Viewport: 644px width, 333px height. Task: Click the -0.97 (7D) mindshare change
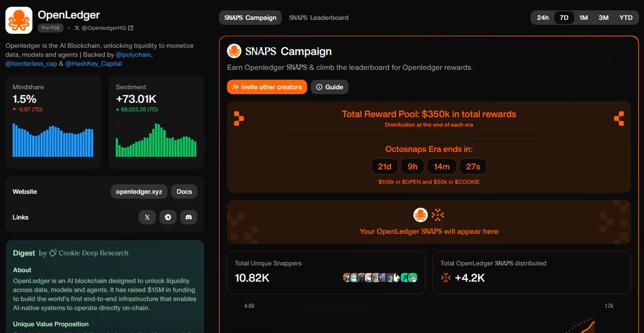tap(27, 110)
